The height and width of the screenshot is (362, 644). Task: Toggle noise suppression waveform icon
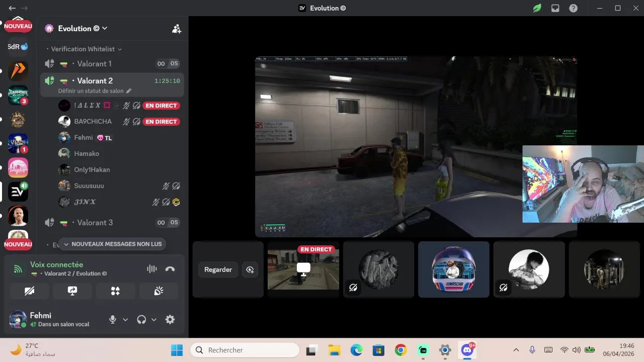(152, 269)
